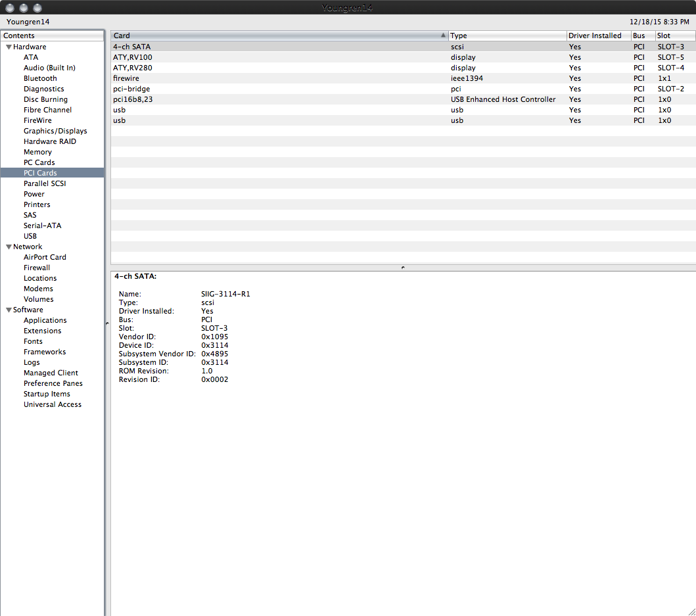Viewport: 696px width, 616px height.
Task: Select USB under Hardware
Action: point(30,236)
